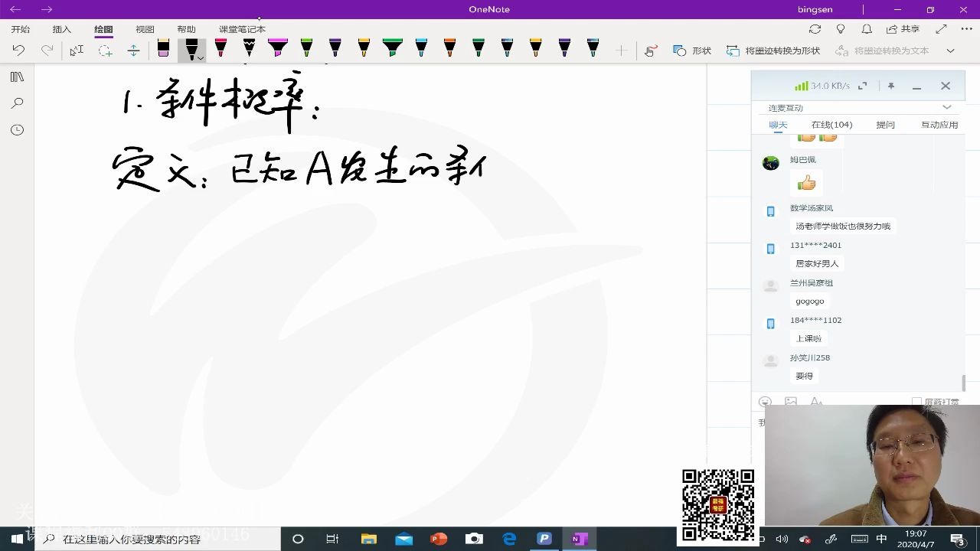Click the notebook sync icon near top right
Viewport: 980px width, 551px height.
coord(815,29)
